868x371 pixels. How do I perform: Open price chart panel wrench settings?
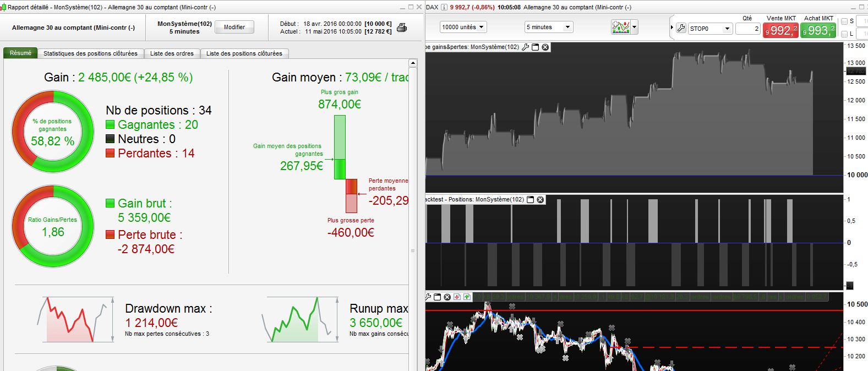click(428, 297)
